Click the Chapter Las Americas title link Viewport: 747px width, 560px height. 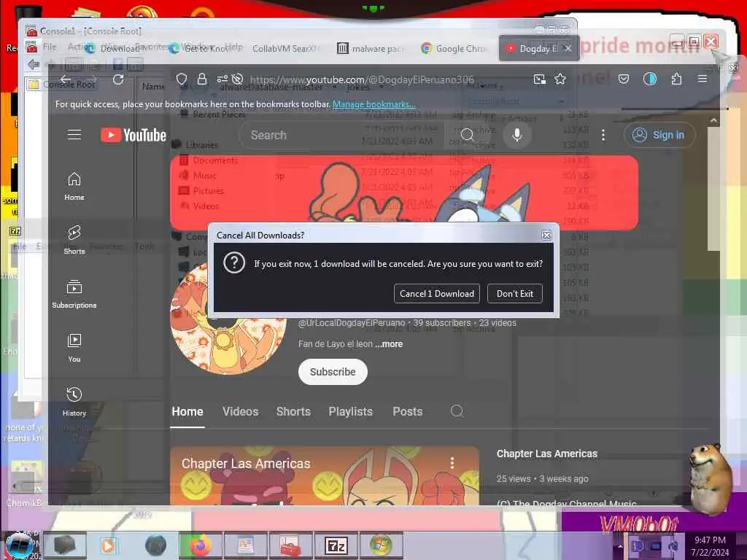coord(547,454)
